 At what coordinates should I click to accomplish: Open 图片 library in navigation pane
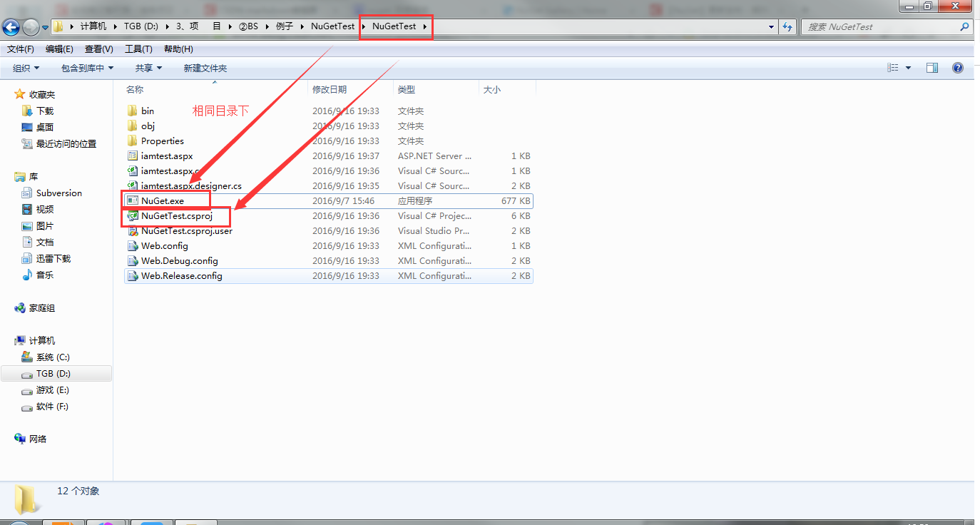point(45,225)
